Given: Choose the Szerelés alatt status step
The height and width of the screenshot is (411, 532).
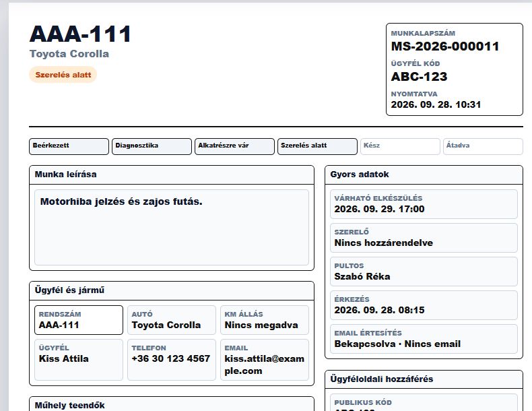Looking at the screenshot, I should (x=317, y=146).
